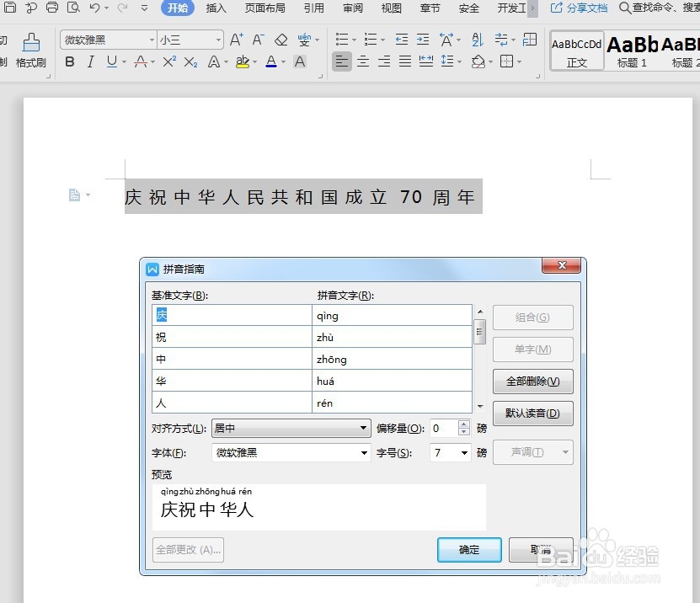The height and width of the screenshot is (603, 700).
Task: Open the Phonetic Guide icon on ribbon
Action: pyautogui.click(x=305, y=40)
